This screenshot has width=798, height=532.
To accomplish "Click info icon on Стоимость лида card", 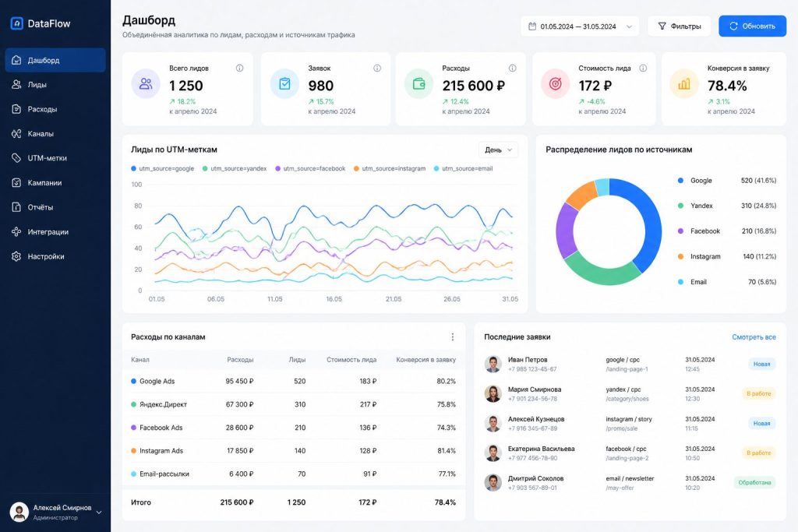I will pos(643,68).
